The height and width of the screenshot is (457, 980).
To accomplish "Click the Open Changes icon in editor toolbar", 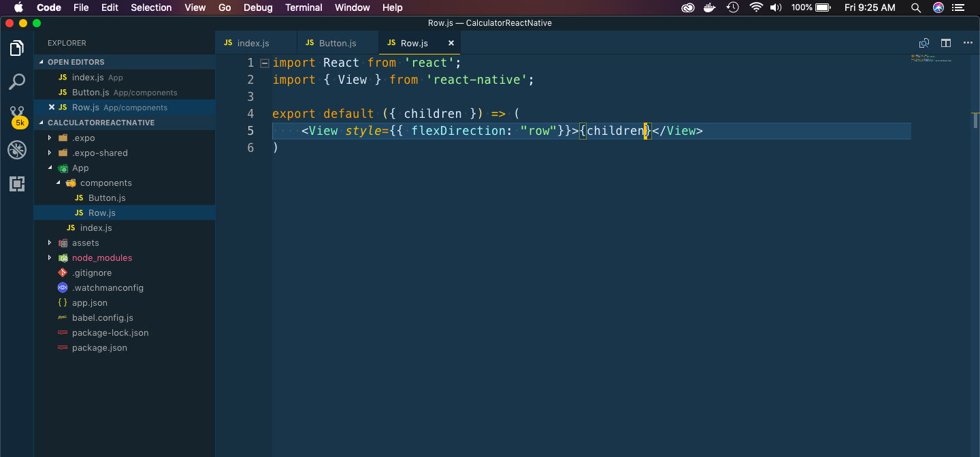I will tap(924, 43).
